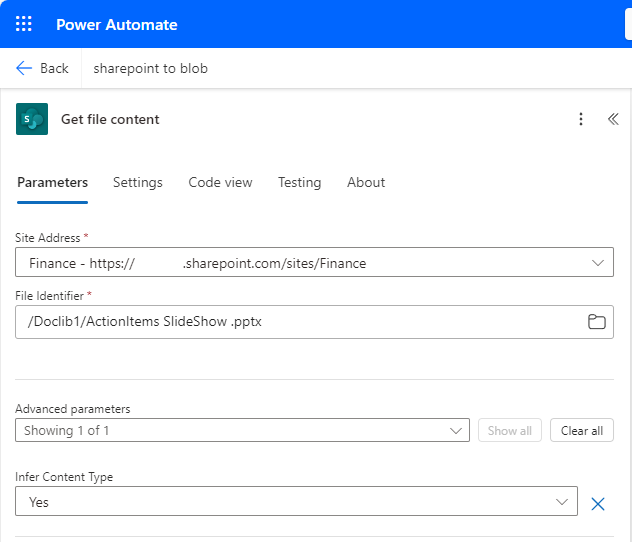Open the app launcher waffle icon
The height and width of the screenshot is (542, 632).
(23, 24)
